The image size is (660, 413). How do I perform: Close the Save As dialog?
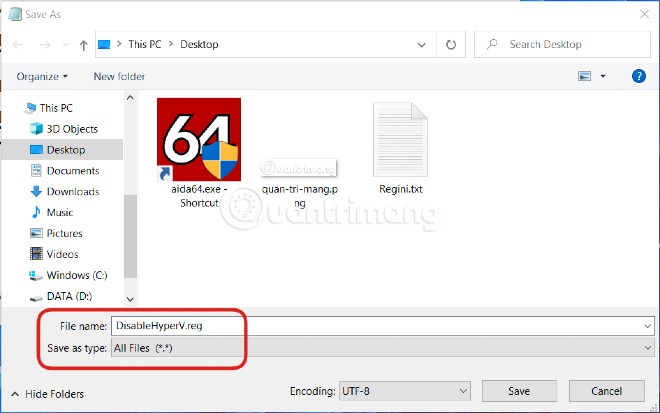(x=644, y=14)
